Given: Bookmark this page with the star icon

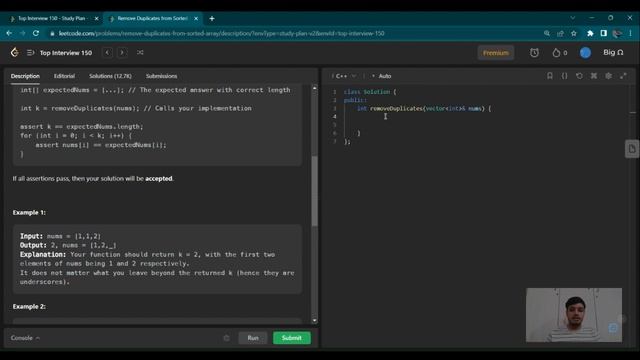Looking at the screenshot, I should [574, 33].
